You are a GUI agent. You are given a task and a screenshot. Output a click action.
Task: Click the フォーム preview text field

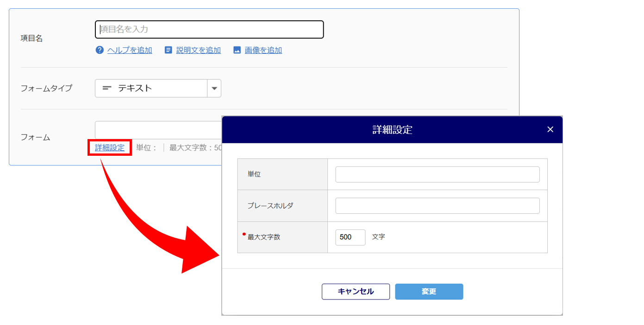[158, 130]
